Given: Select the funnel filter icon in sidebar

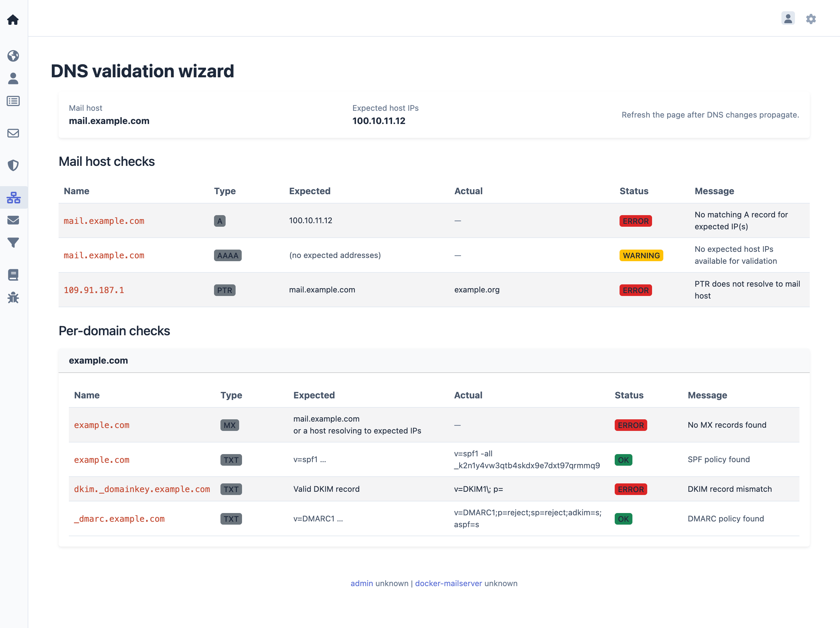Looking at the screenshot, I should point(13,243).
